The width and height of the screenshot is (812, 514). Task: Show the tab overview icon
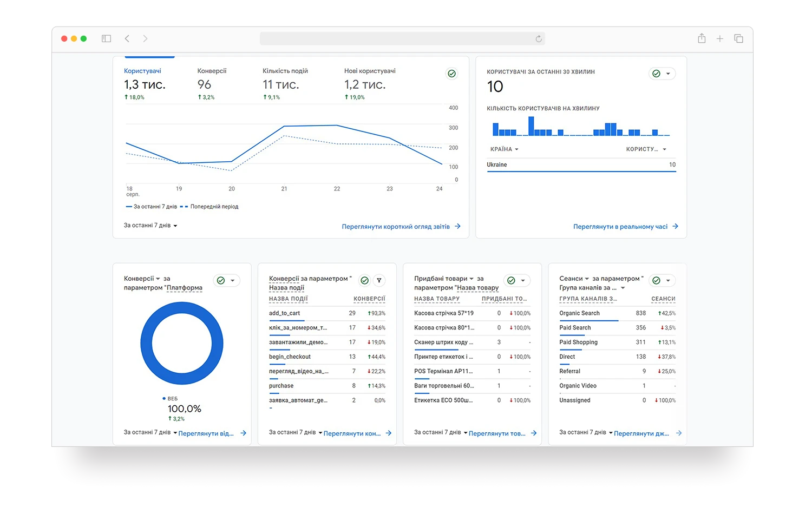click(738, 38)
